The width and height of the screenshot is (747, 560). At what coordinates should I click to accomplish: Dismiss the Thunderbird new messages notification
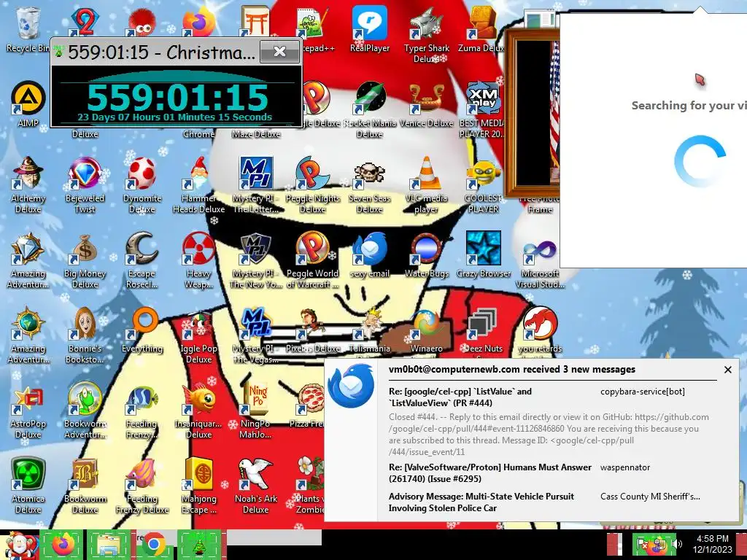(x=727, y=370)
